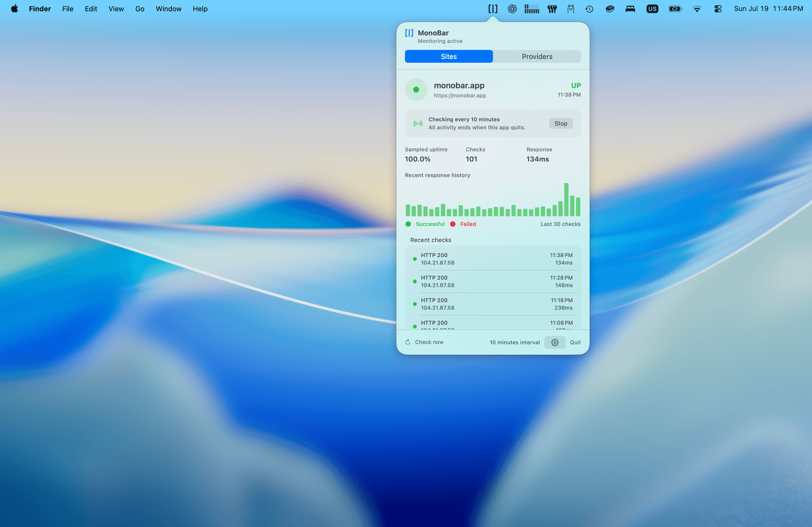Open the File menu
Screen dimensions: 812x527
[x=68, y=8]
